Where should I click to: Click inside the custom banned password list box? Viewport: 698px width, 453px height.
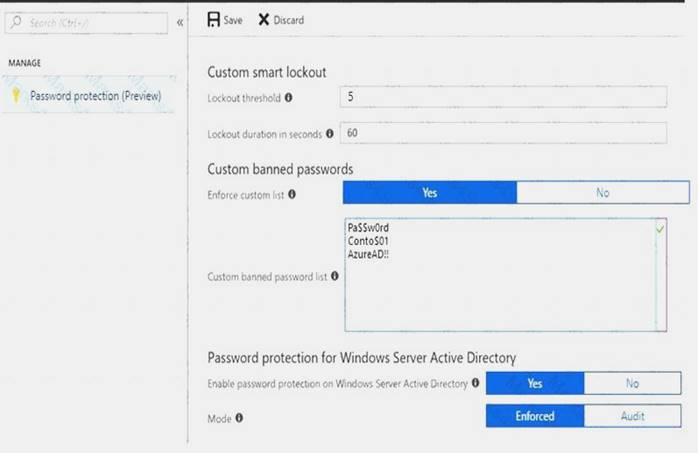[x=505, y=275]
